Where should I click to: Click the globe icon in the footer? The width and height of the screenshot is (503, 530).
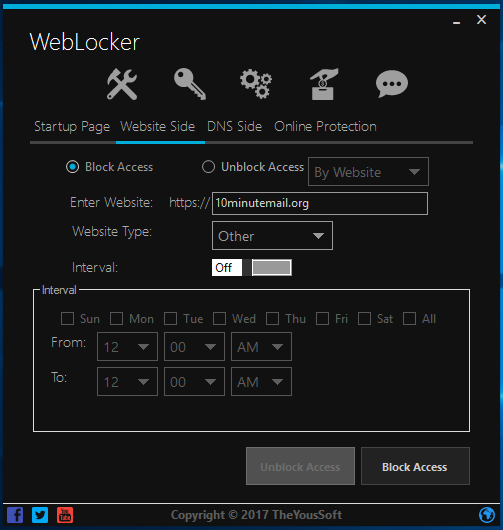[487, 515]
